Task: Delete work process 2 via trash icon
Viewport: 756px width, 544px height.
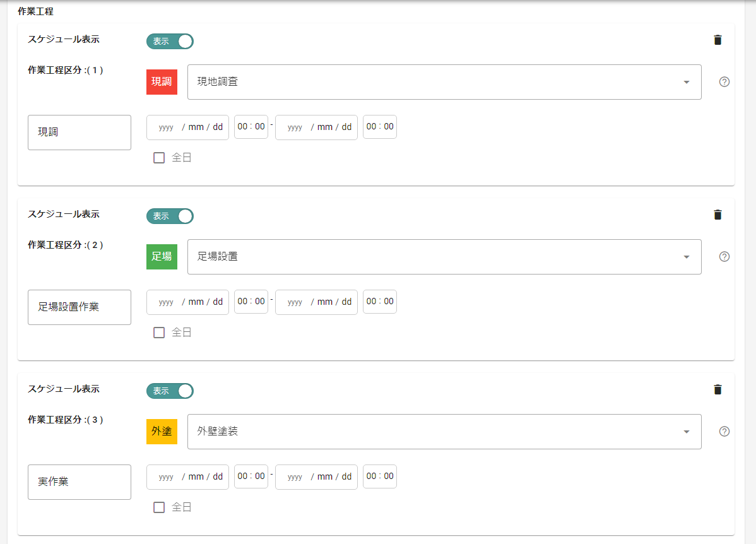Action: [x=718, y=215]
